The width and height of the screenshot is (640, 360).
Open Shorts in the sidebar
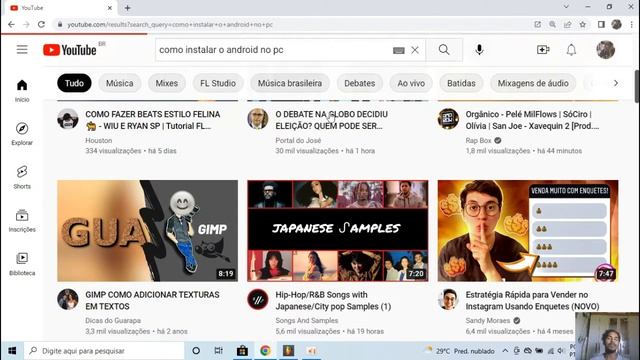22,177
